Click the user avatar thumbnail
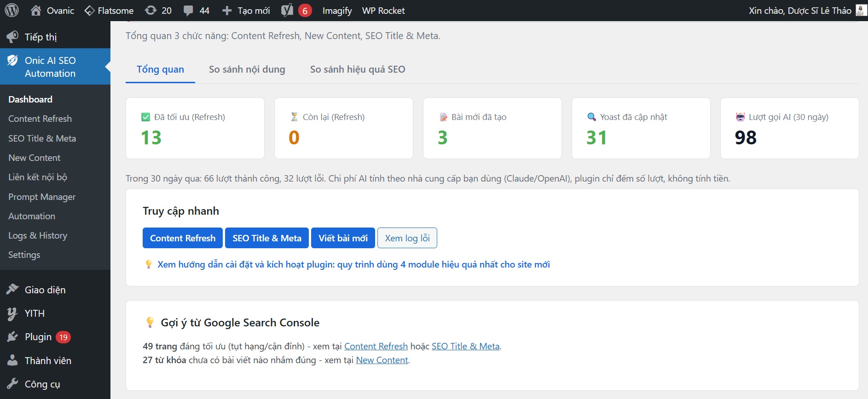868x399 pixels. [x=861, y=10]
